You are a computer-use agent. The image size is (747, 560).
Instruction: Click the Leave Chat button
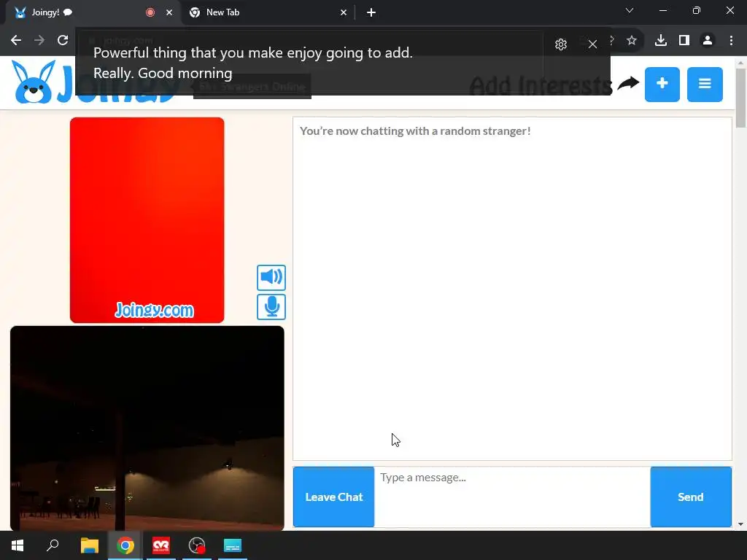pos(333,497)
